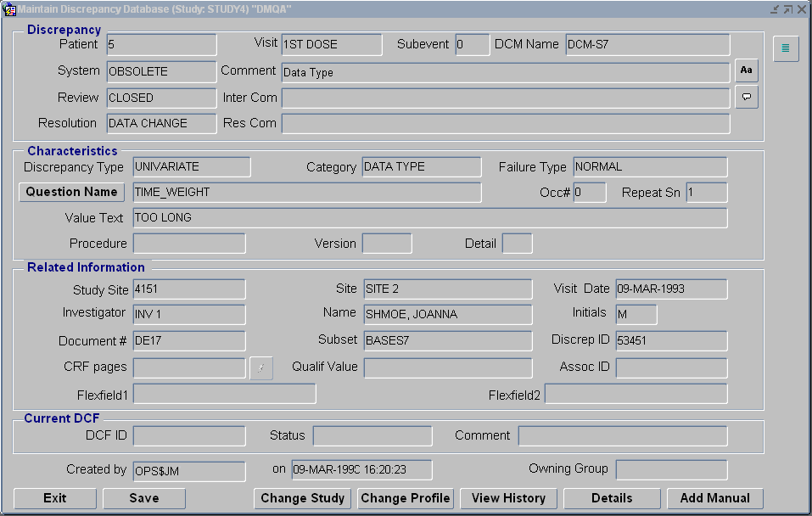Click the Visit field showing 1ST DOSE
The image size is (812, 516).
[x=329, y=44]
